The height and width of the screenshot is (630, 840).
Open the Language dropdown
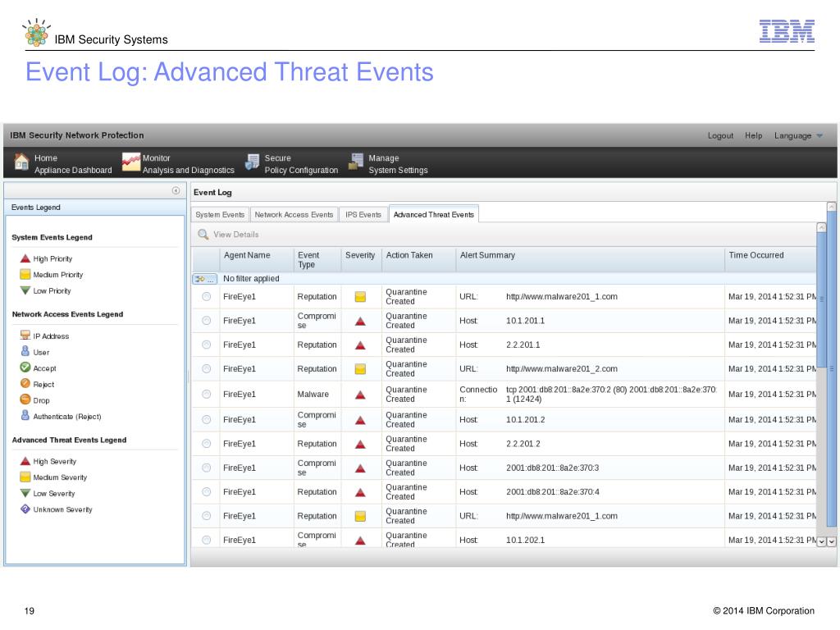click(798, 136)
